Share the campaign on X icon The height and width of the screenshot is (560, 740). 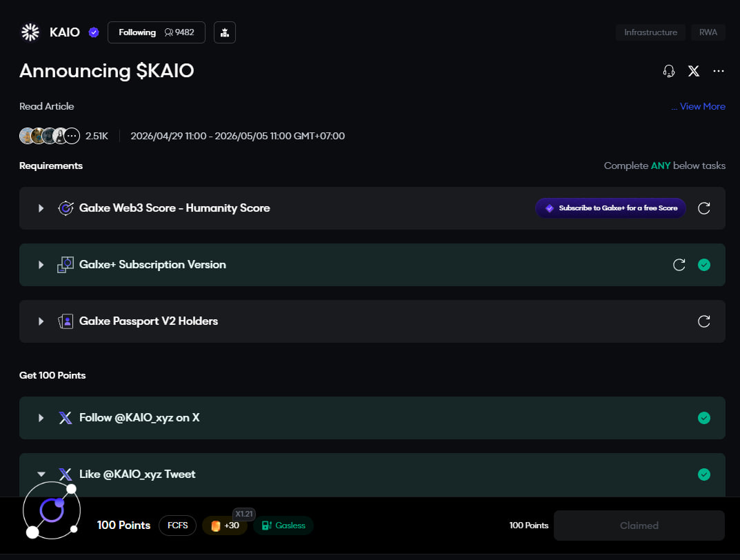[x=693, y=71]
